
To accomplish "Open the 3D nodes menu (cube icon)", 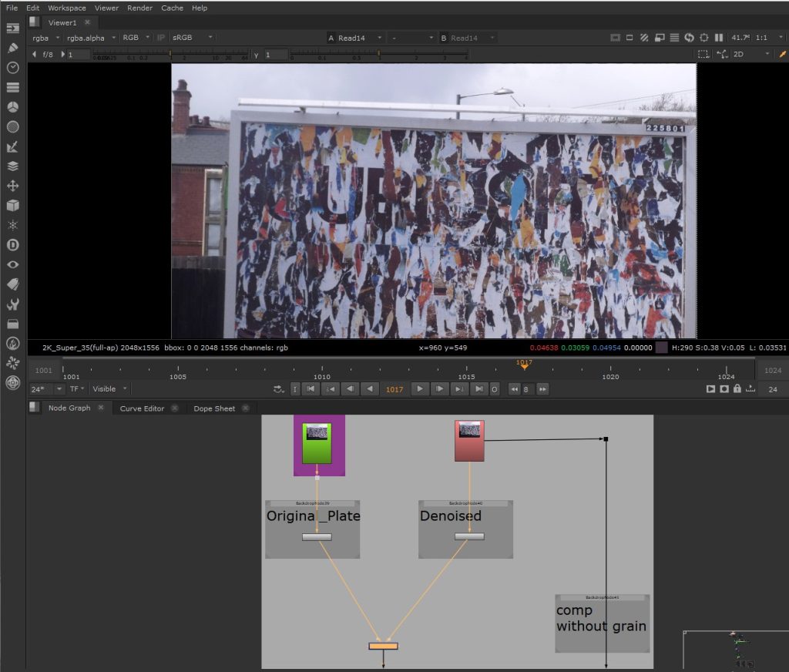I will pyautogui.click(x=12, y=205).
